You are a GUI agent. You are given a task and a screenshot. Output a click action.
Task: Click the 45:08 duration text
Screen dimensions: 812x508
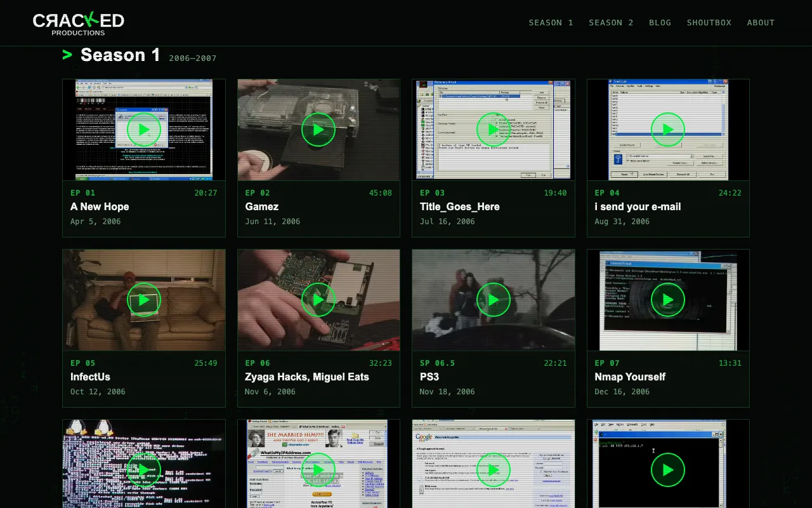pyautogui.click(x=381, y=193)
